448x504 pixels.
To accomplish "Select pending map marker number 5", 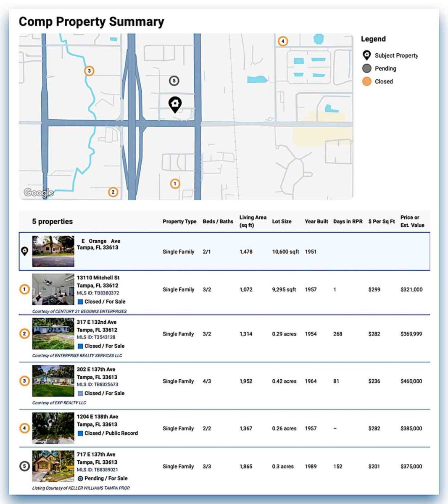I will click(174, 81).
